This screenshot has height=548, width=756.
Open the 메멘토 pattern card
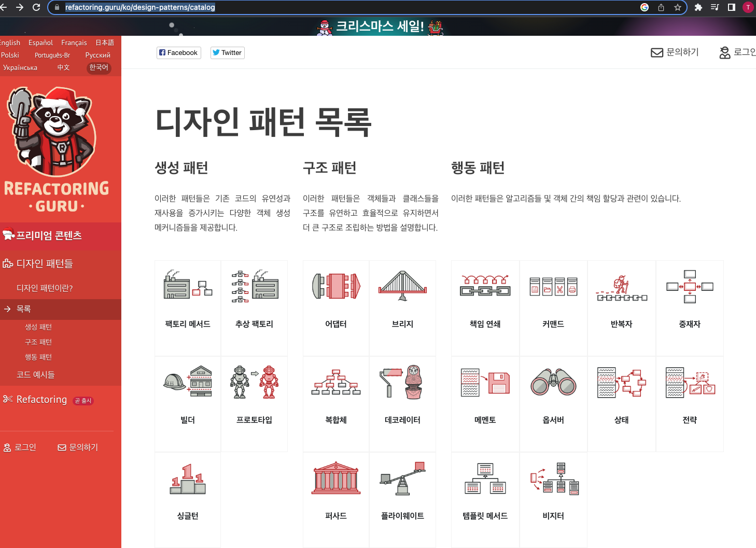tap(485, 404)
